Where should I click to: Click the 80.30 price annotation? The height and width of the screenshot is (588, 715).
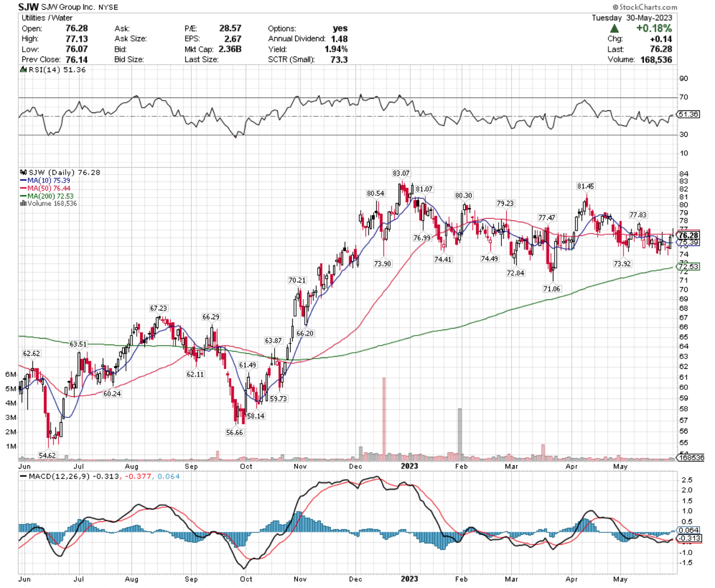coord(464,195)
